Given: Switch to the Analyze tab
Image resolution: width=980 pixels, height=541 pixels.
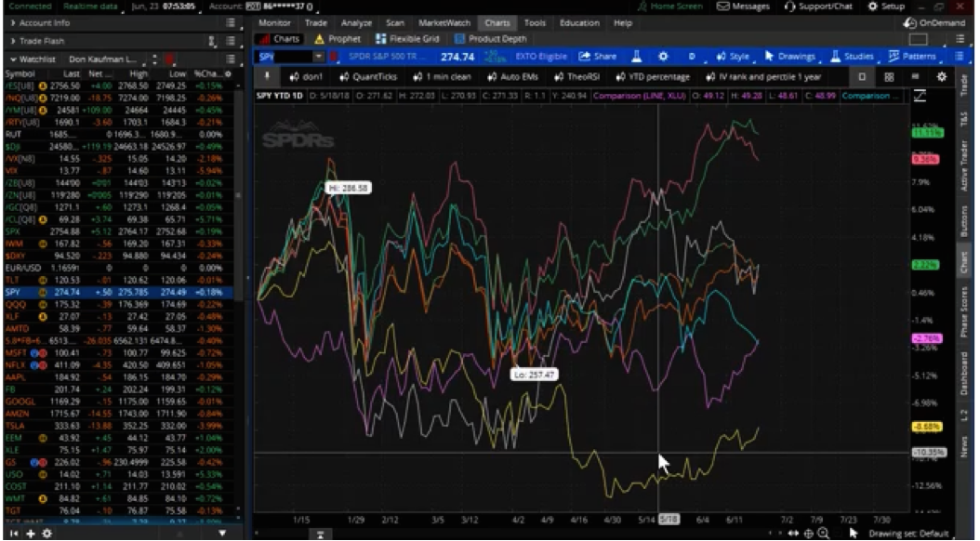Looking at the screenshot, I should [x=356, y=22].
